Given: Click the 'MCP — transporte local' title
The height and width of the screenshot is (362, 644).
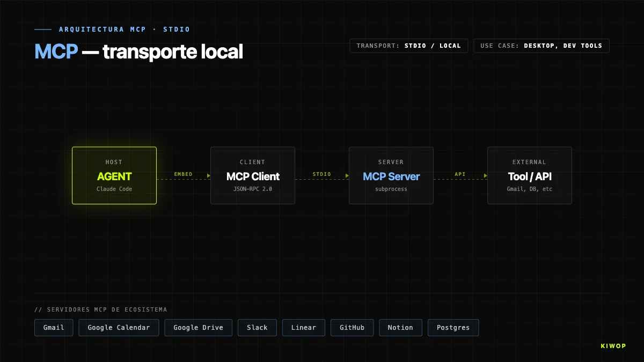Looking at the screenshot, I should (x=138, y=51).
